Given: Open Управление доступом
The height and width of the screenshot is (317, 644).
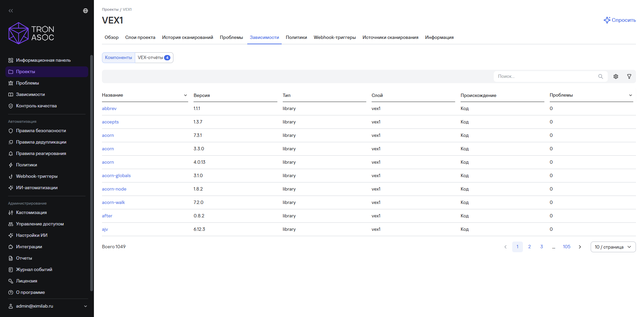Looking at the screenshot, I should (x=47, y=224).
